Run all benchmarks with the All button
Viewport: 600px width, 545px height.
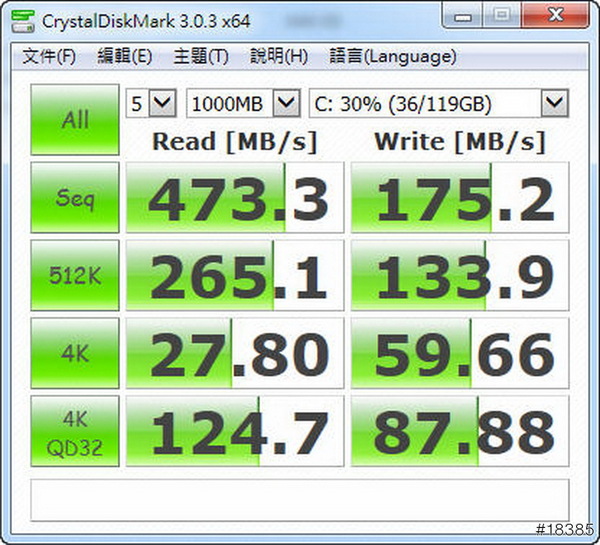click(75, 120)
